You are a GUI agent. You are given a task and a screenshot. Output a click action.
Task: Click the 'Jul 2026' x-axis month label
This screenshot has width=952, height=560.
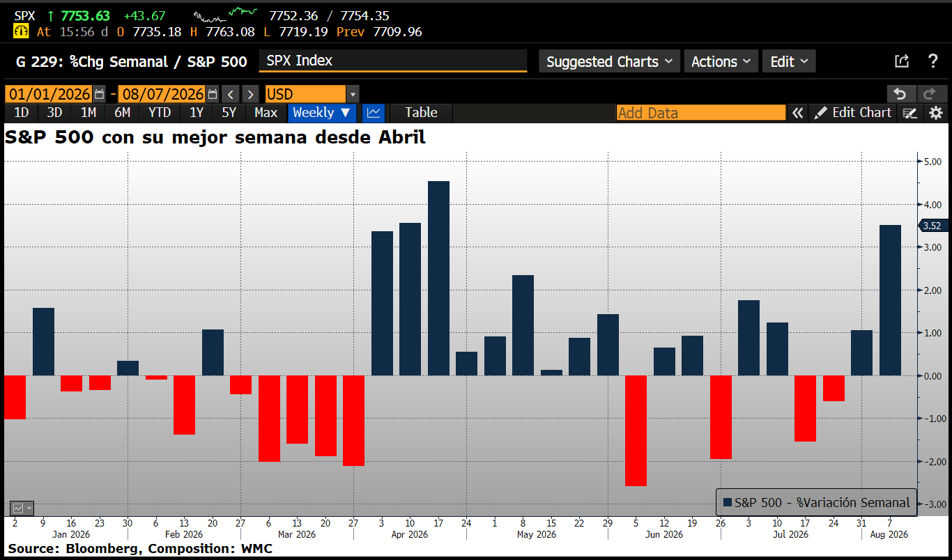790,535
